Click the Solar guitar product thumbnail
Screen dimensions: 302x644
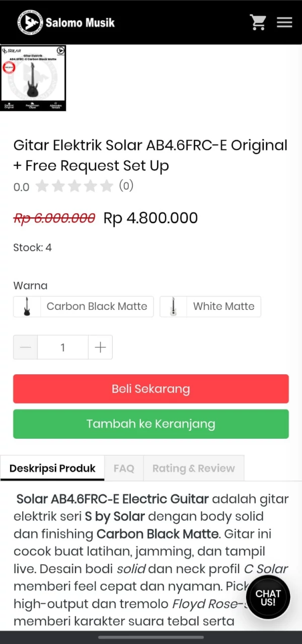point(33,78)
